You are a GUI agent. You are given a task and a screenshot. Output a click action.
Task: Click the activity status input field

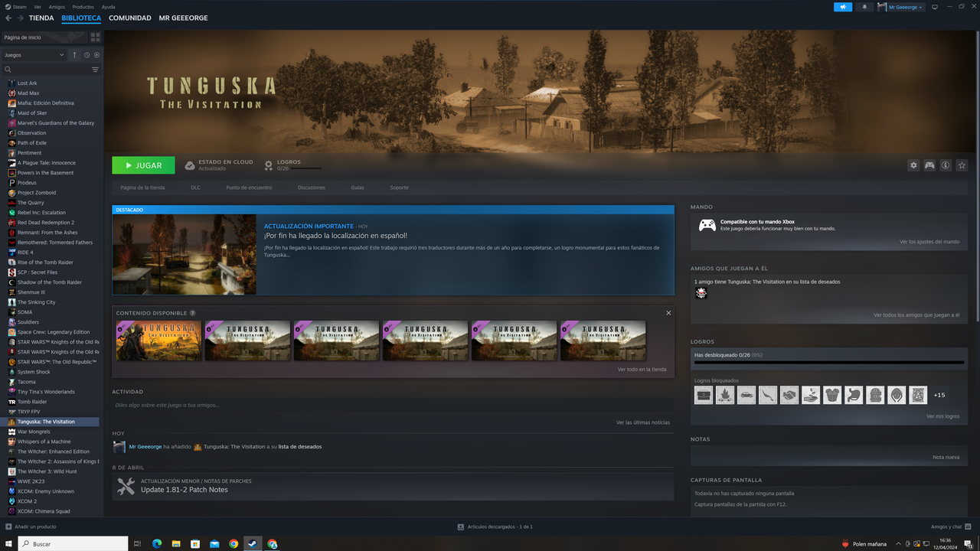[x=393, y=405]
